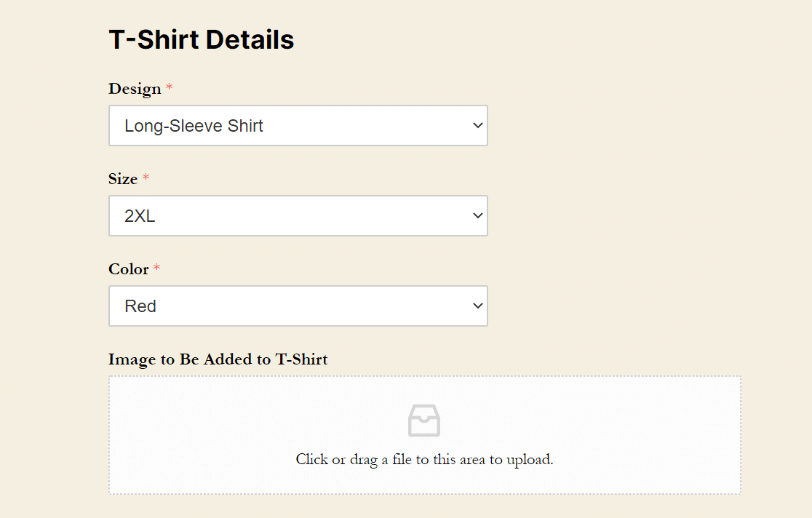
Task: Click the Design field label
Action: tap(135, 89)
